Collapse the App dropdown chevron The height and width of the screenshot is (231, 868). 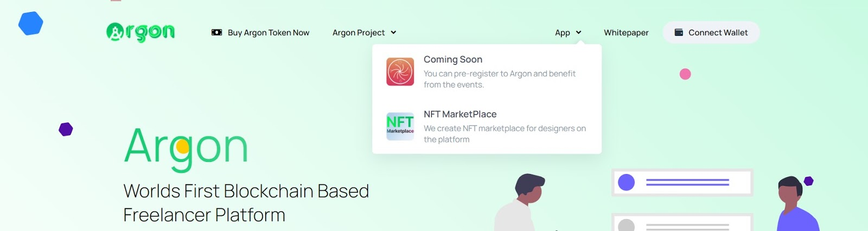[x=578, y=33]
